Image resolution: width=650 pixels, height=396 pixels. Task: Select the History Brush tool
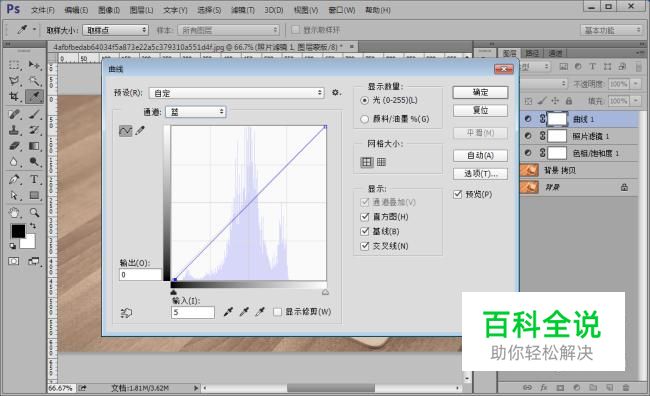point(34,130)
